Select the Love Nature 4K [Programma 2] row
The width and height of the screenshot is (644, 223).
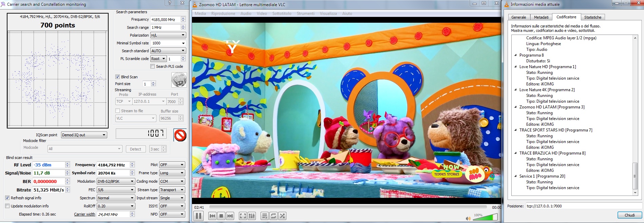547,90
